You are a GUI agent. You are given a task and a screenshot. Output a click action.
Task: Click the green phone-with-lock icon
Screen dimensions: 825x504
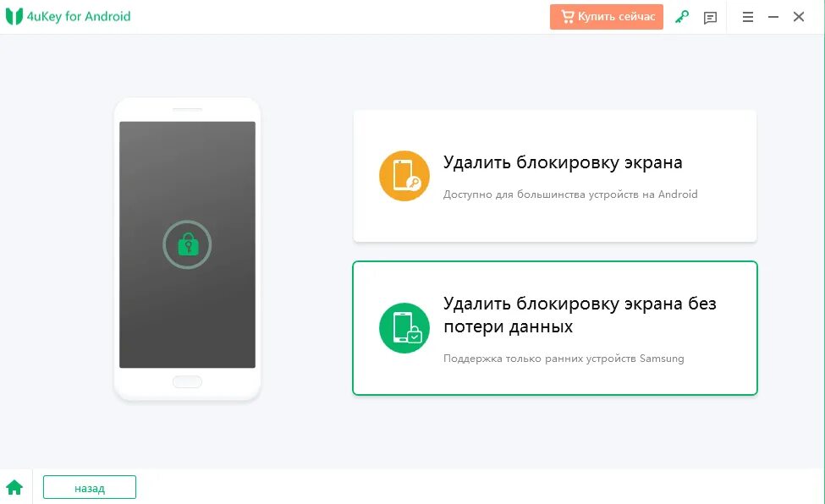pyautogui.click(x=404, y=328)
